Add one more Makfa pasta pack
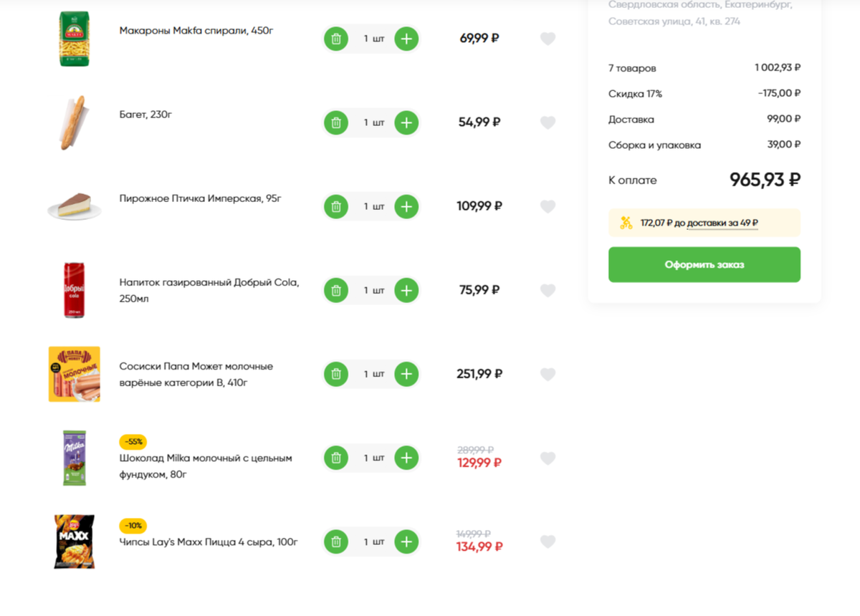 coord(406,39)
